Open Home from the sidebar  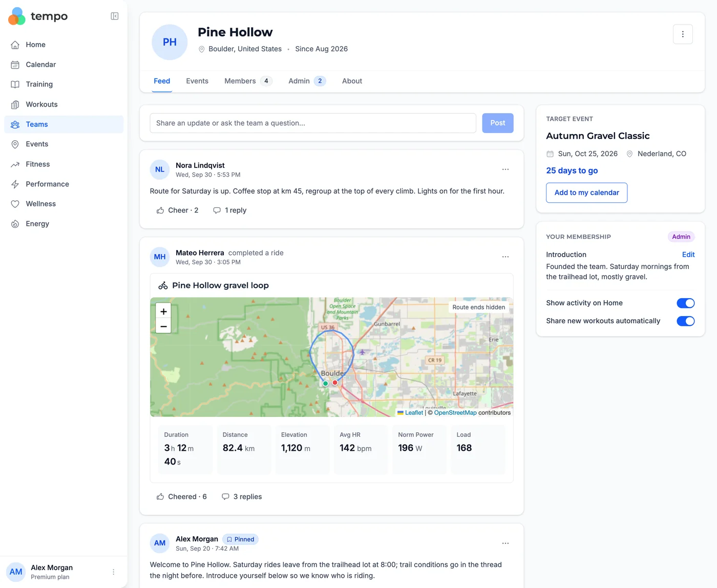point(64,45)
